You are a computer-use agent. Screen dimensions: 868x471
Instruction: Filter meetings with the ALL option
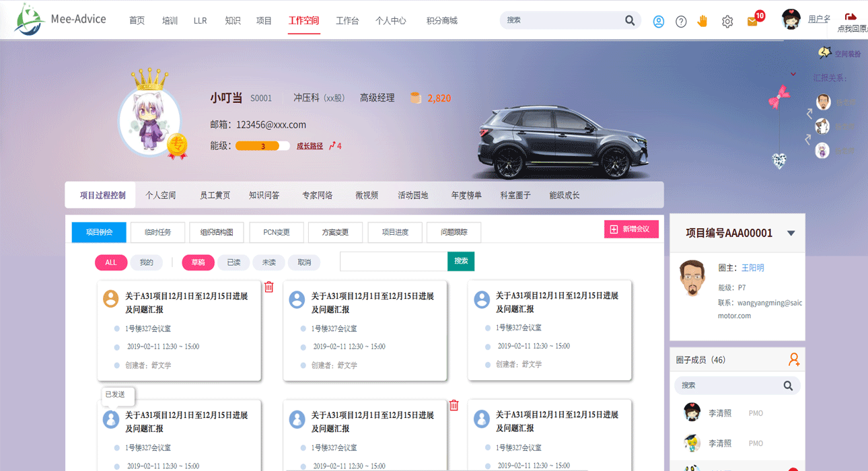tap(111, 262)
